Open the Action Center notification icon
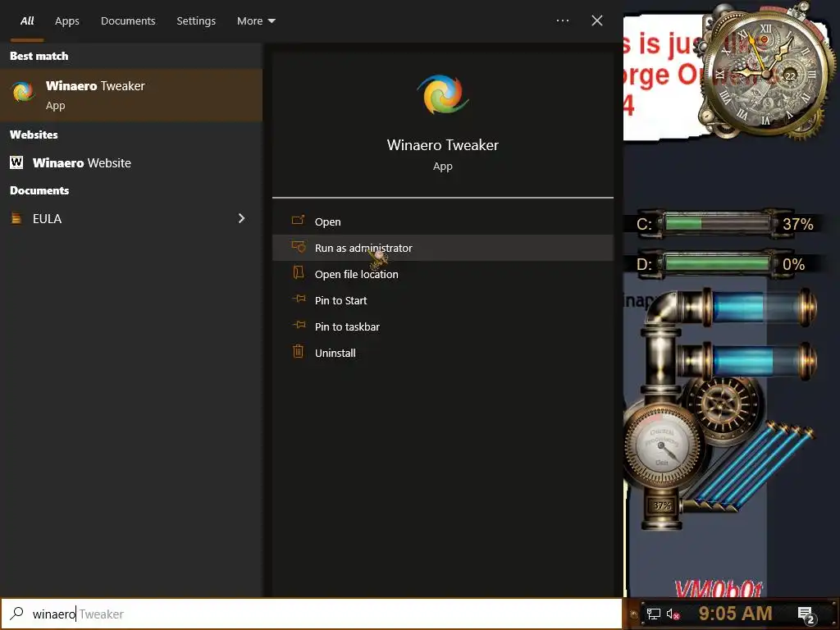Screen dimensions: 840x630 click(806, 614)
